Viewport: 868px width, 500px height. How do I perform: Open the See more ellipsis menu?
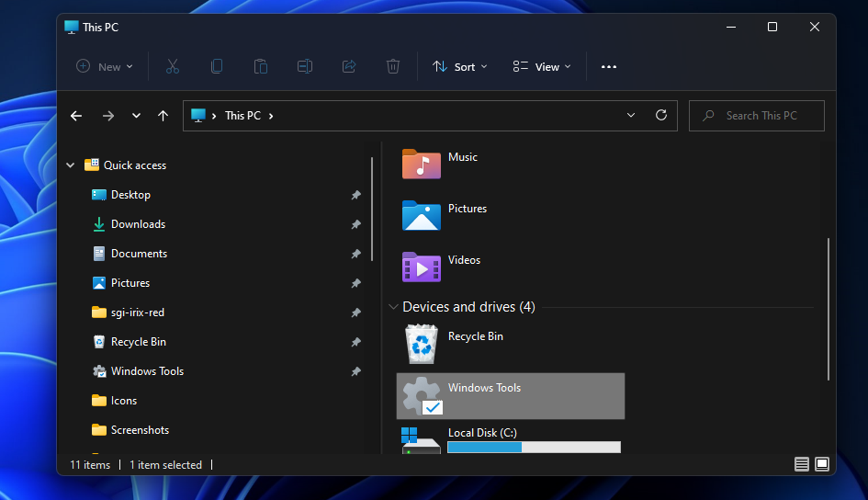tap(608, 66)
